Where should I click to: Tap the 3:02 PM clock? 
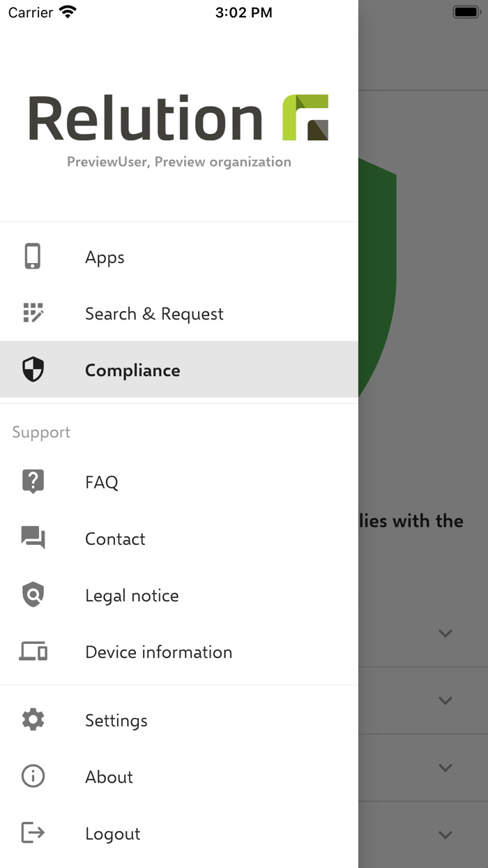244,12
